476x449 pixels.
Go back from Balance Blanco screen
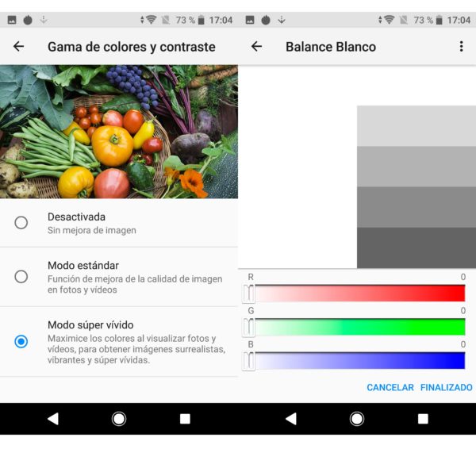point(257,47)
